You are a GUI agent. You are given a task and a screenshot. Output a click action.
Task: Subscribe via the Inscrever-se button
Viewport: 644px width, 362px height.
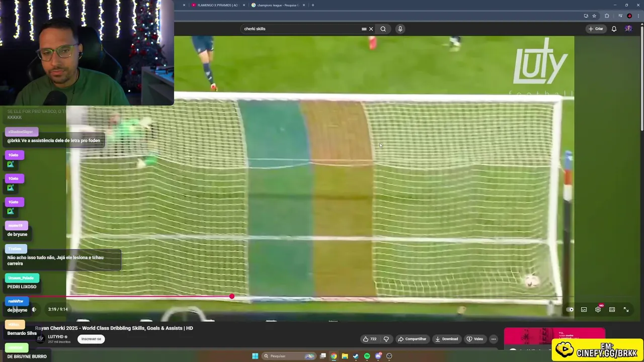point(91,339)
